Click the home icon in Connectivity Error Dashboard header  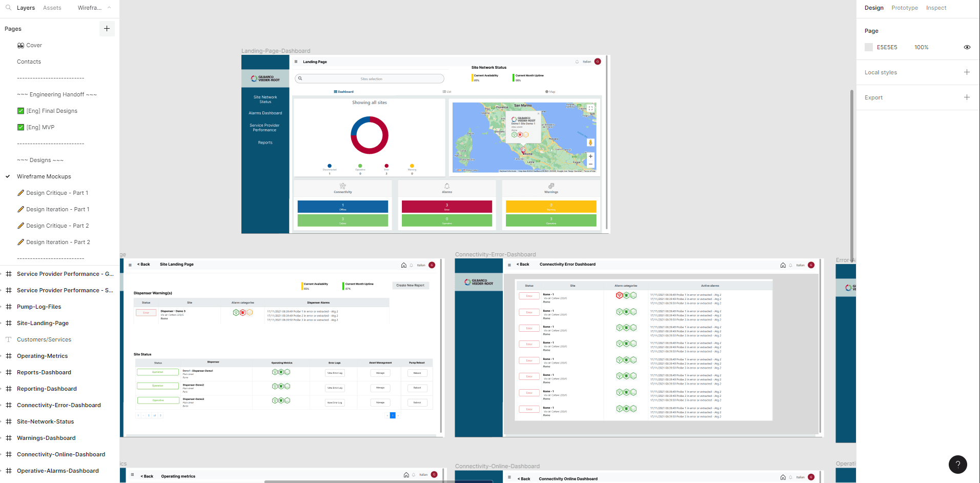point(783,265)
